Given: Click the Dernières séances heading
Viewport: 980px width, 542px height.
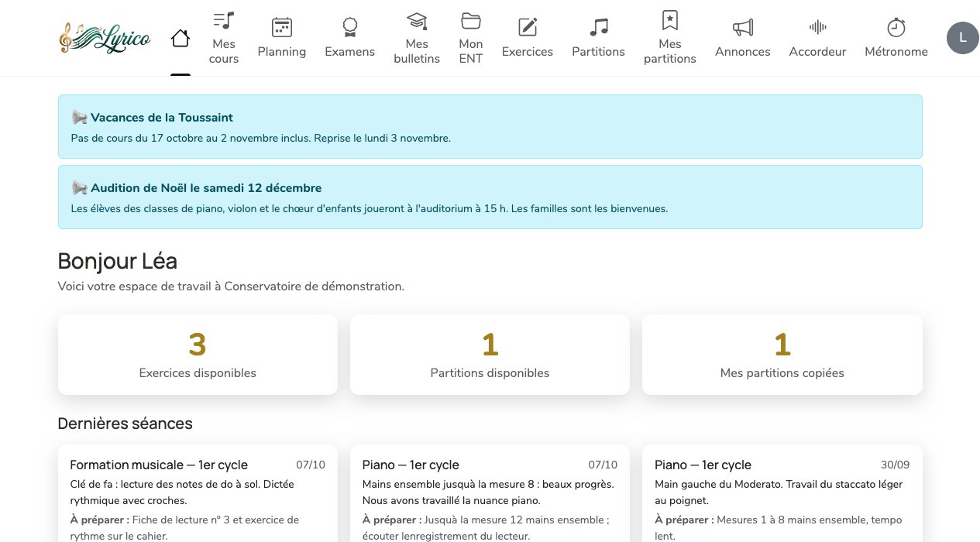Looking at the screenshot, I should point(126,424).
